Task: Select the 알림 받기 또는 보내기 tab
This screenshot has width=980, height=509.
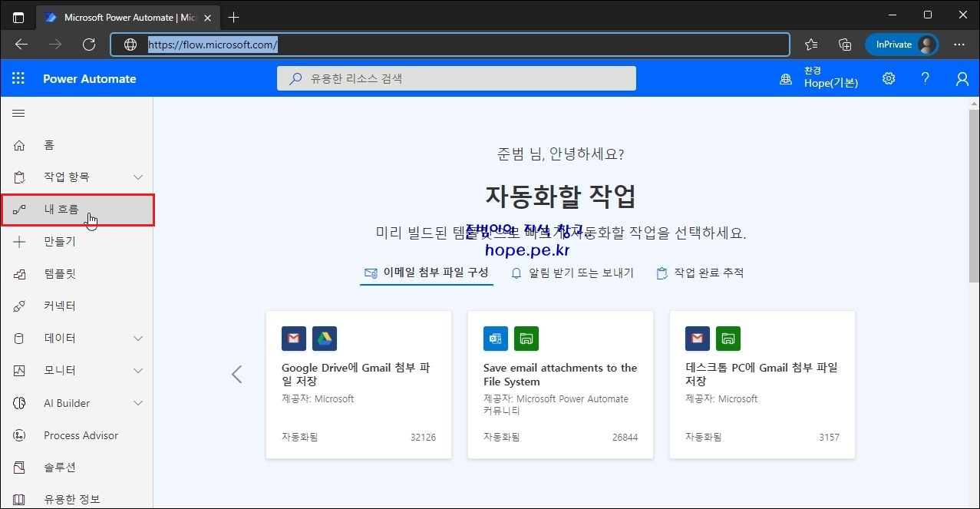Action: 572,273
